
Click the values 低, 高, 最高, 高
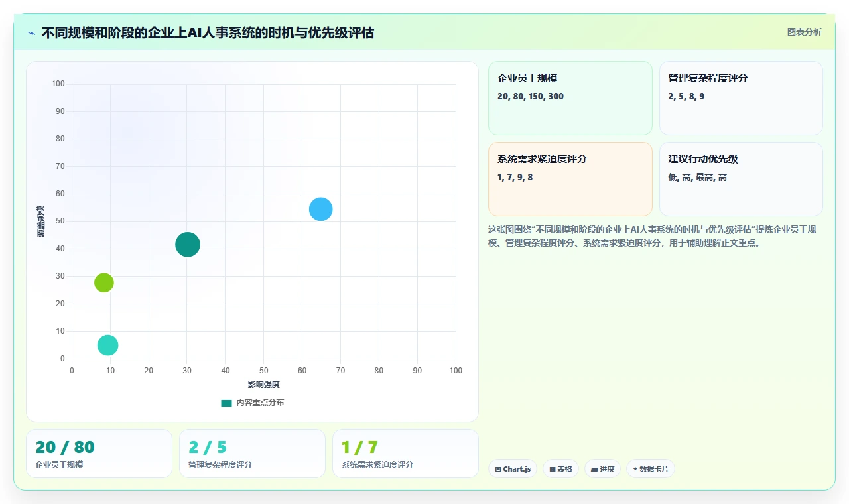(x=698, y=177)
